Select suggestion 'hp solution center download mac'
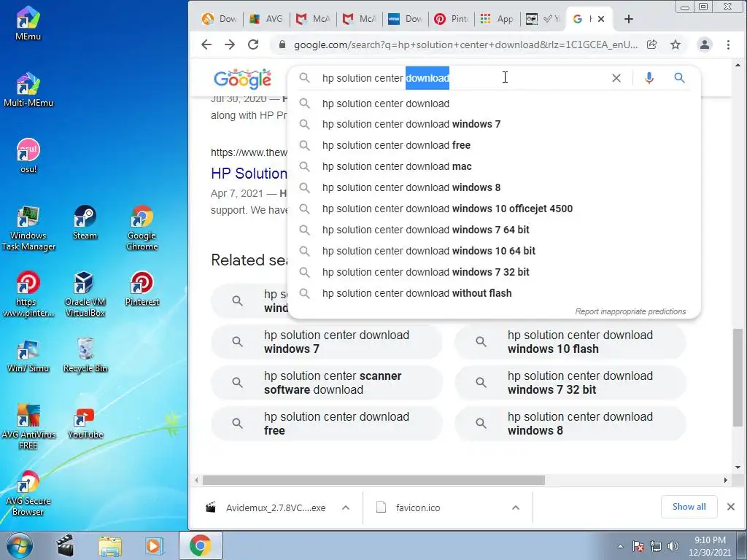Viewport: 747px width, 560px height. point(494,166)
